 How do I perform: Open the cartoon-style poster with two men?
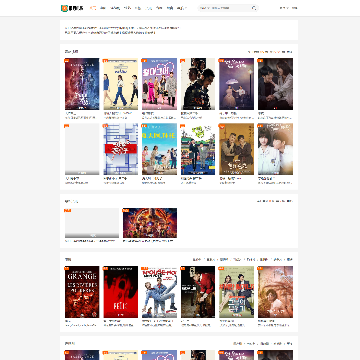pos(198,149)
